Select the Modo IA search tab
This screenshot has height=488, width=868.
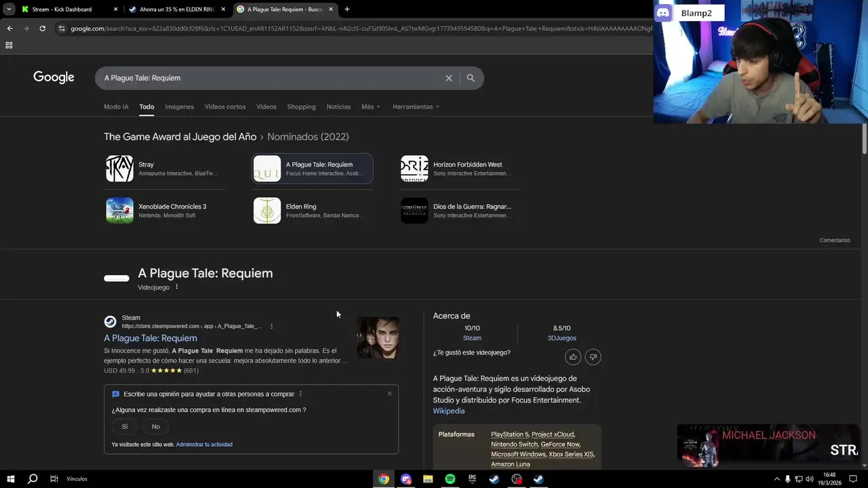click(x=116, y=106)
